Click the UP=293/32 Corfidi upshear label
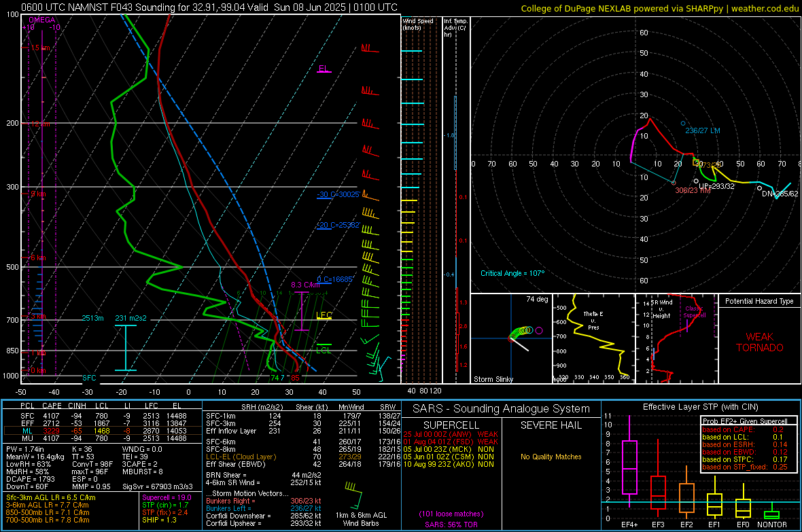 pyautogui.click(x=716, y=186)
